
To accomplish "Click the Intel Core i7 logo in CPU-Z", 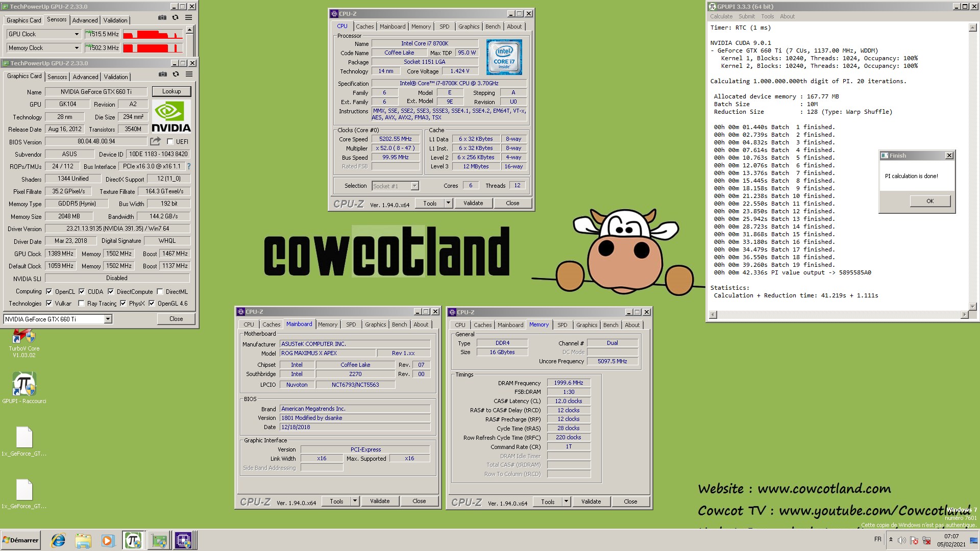I will [x=504, y=57].
